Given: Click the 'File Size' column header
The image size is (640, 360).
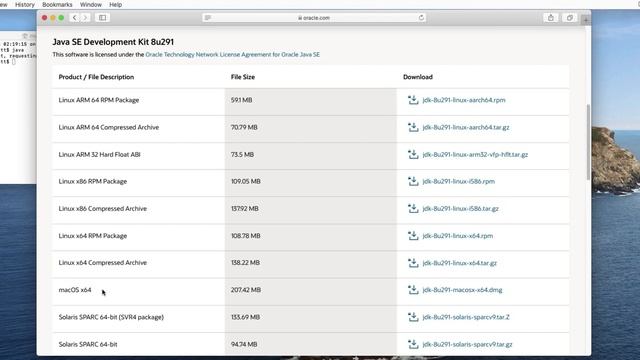Looking at the screenshot, I should tap(243, 77).
